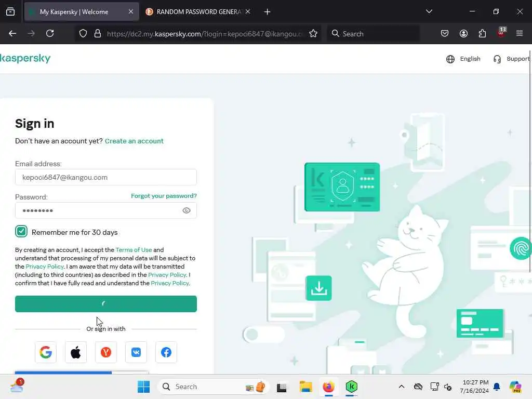Viewport: 532px width, 399px height.
Task: Switch to My Kaspersky Welcome tab
Action: 82,12
